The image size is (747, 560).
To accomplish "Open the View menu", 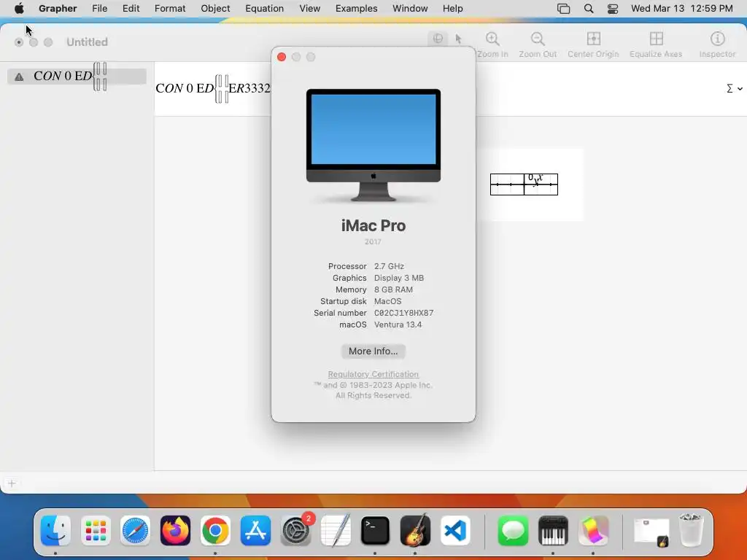I will tap(309, 9).
